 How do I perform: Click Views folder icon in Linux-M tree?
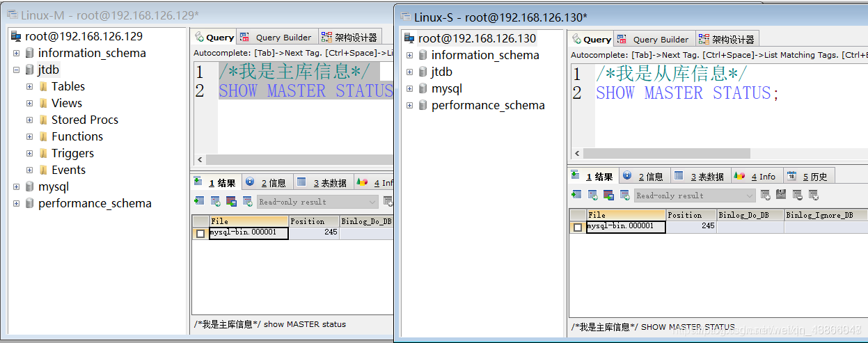click(x=43, y=103)
